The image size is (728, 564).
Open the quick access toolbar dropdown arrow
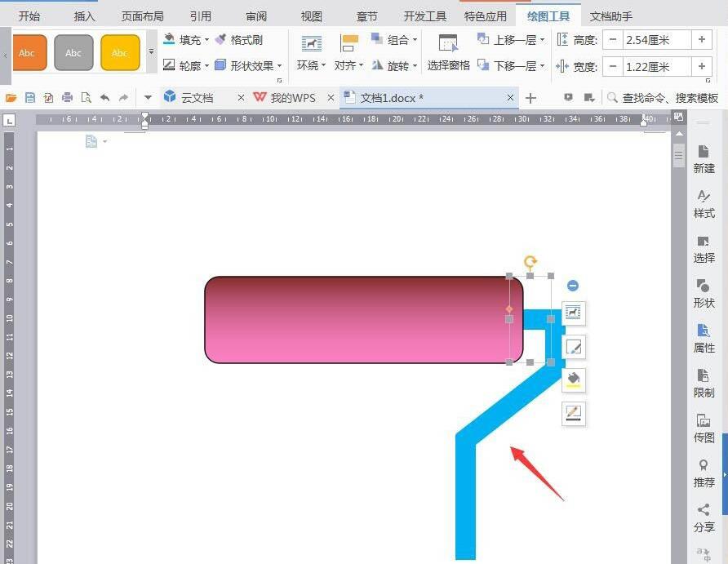(148, 97)
